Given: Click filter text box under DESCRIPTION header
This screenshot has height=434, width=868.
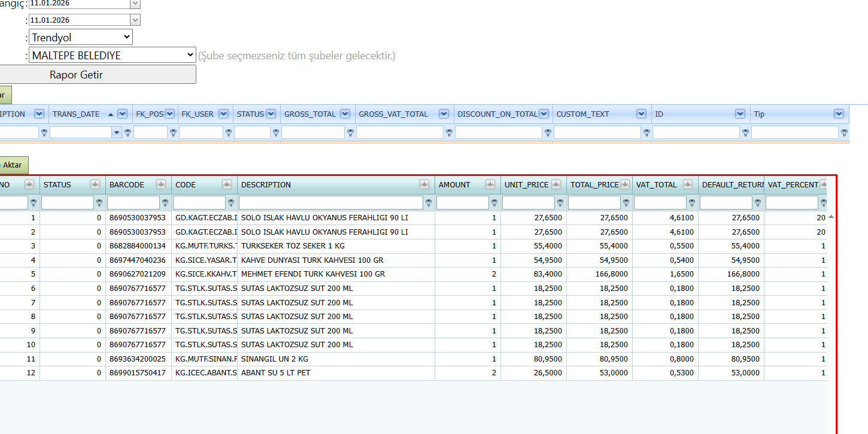Looking at the screenshot, I should tap(330, 203).
